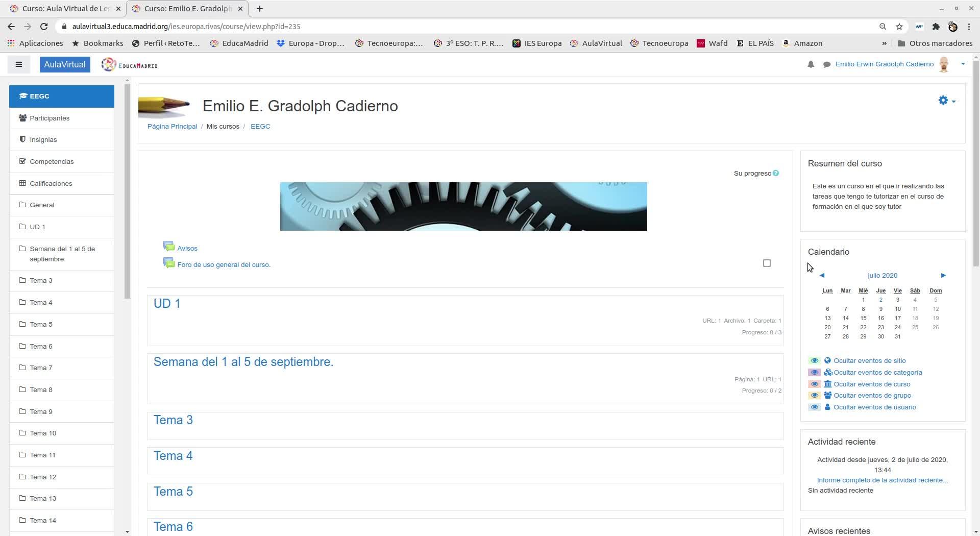Open Tema 3 in the sidebar
The width and height of the screenshot is (980, 536).
click(x=62, y=281)
